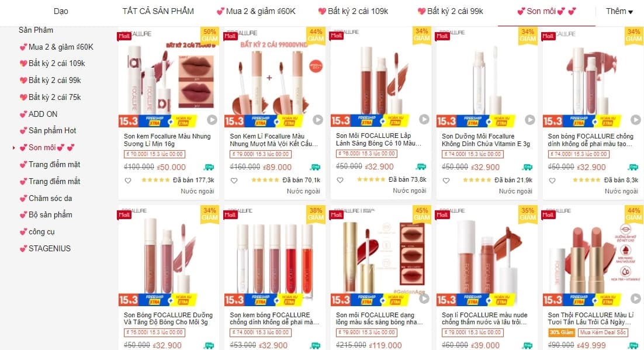Switch to Bất kỳ 2 cái 109k tab
Screen dimensions: 644x350
[353, 11]
